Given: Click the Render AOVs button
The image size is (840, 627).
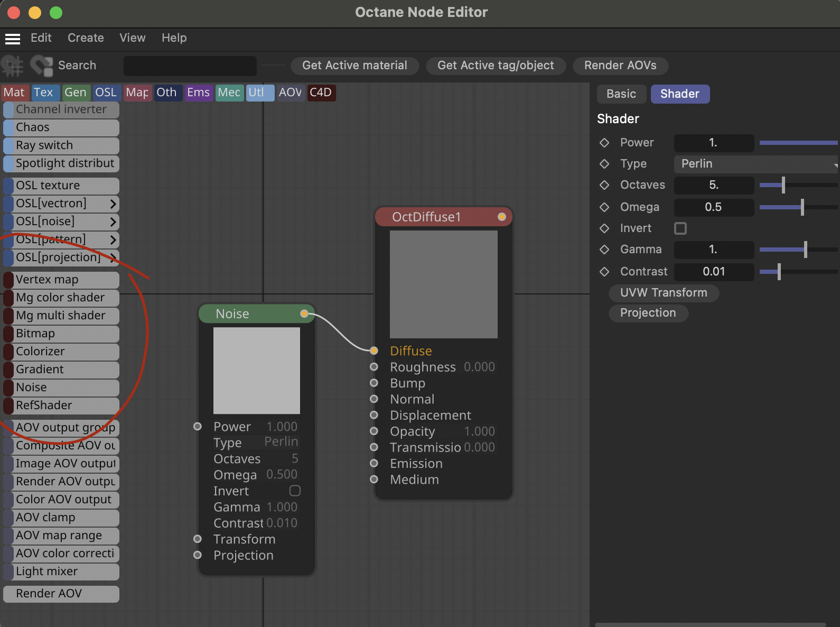Looking at the screenshot, I should tap(620, 66).
